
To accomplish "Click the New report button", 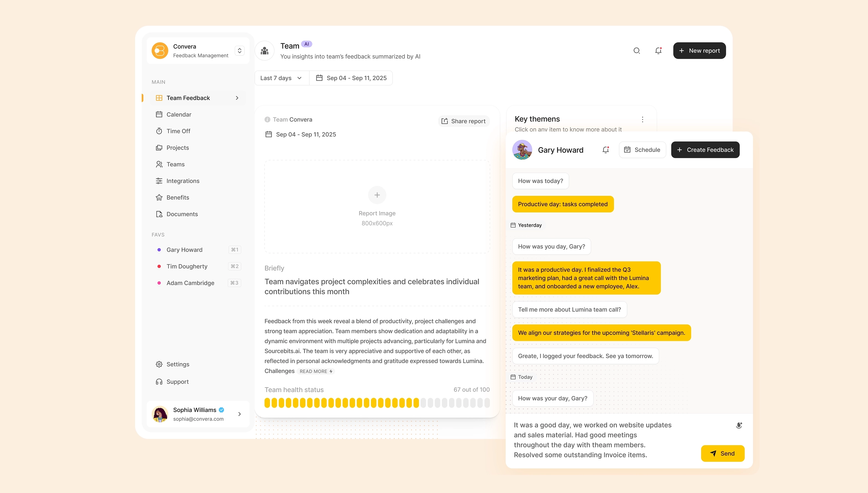I will click(x=699, y=51).
